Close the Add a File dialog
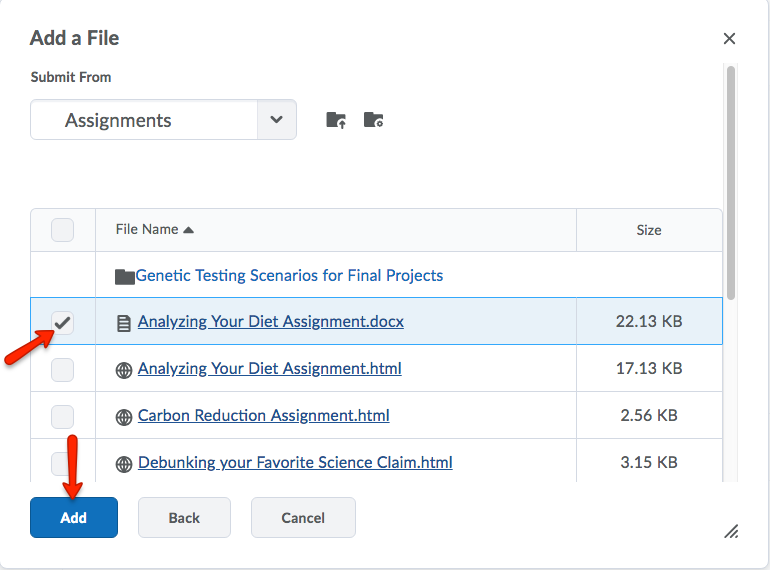Viewport: 770px width, 570px height. click(729, 39)
